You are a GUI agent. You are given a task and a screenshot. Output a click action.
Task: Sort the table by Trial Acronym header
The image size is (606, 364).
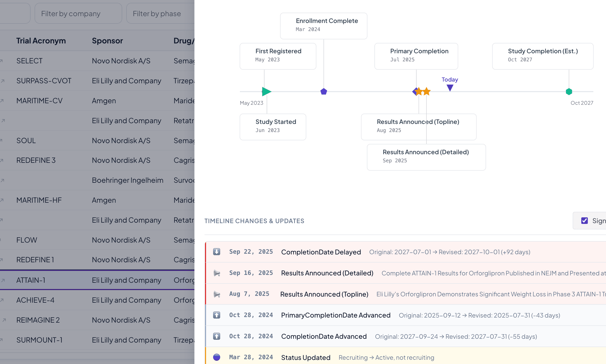(41, 40)
